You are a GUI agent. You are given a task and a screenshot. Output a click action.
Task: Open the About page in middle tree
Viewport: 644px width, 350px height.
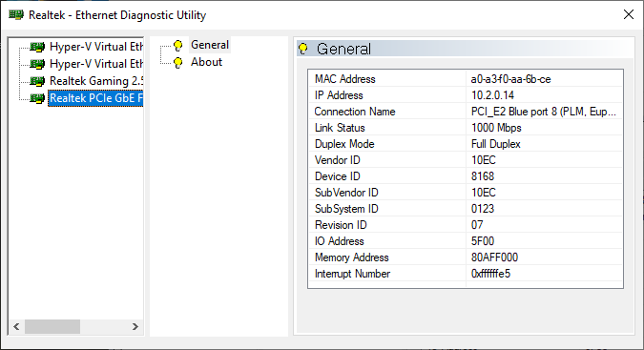206,62
